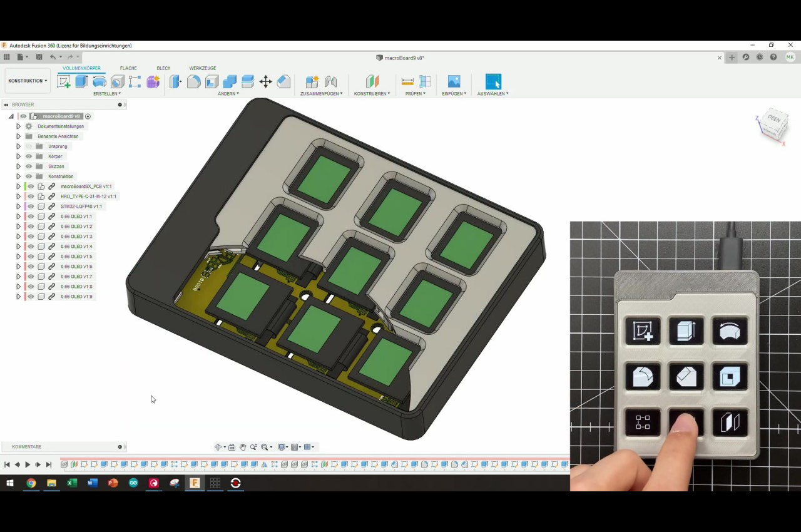Open Excel from the Windows taskbar

72,483
